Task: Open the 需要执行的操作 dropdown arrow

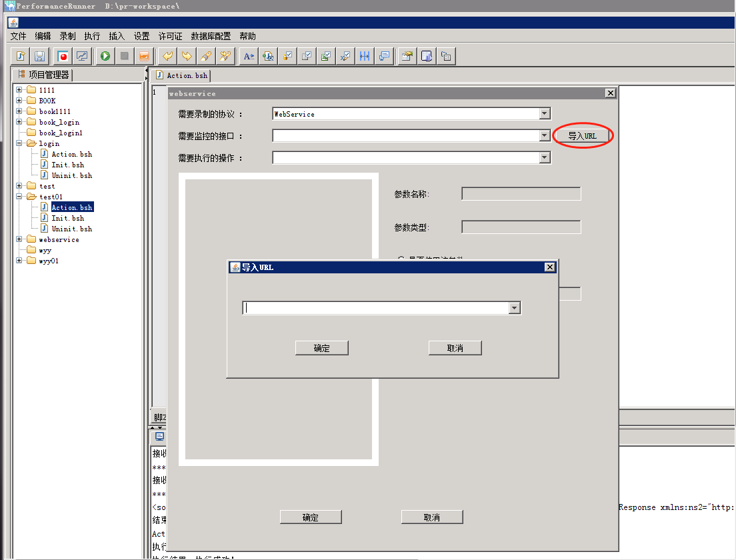Action: 545,158
